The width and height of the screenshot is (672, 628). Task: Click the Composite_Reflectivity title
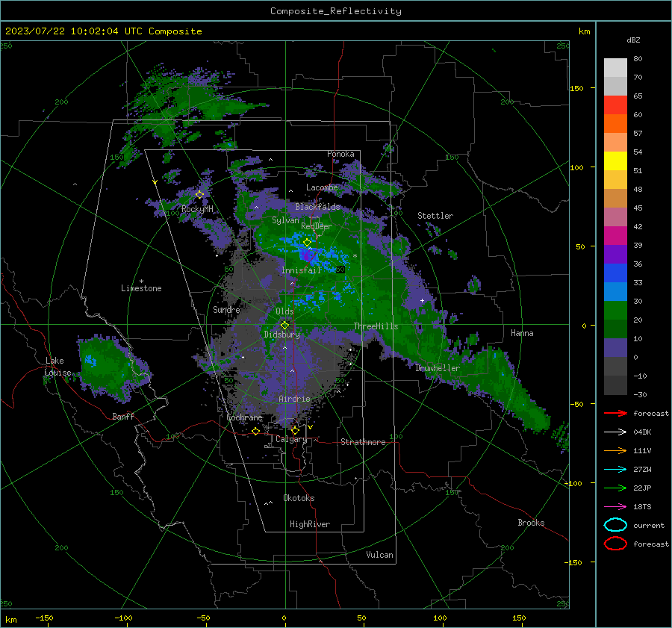(x=336, y=11)
